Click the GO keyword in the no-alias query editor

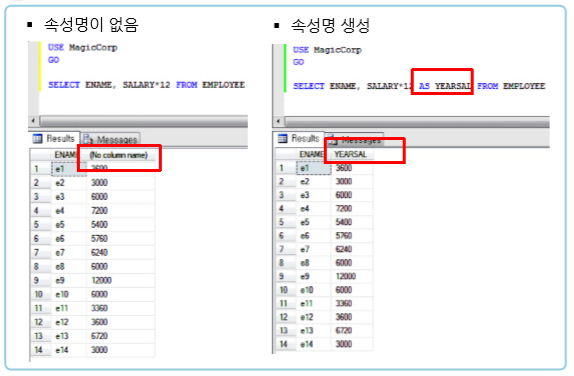point(53,60)
